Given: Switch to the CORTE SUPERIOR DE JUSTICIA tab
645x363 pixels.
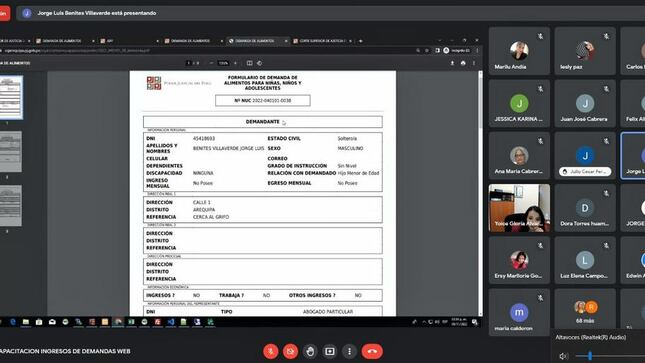Looking at the screenshot, I should coord(322,41).
